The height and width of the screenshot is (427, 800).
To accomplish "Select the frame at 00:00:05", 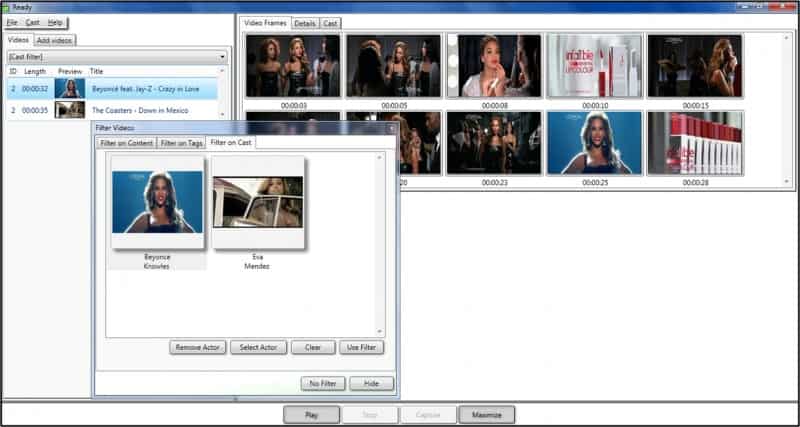I will tap(393, 66).
